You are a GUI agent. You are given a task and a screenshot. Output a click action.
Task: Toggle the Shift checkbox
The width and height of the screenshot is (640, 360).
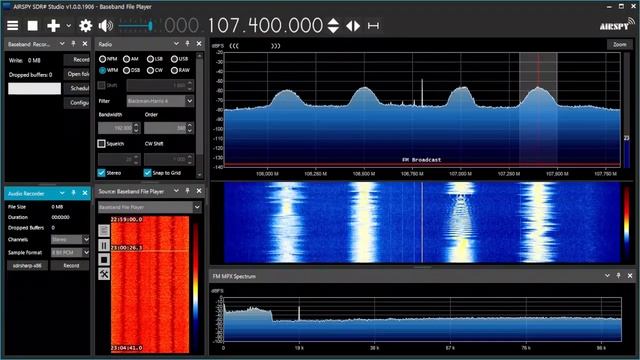point(102,85)
